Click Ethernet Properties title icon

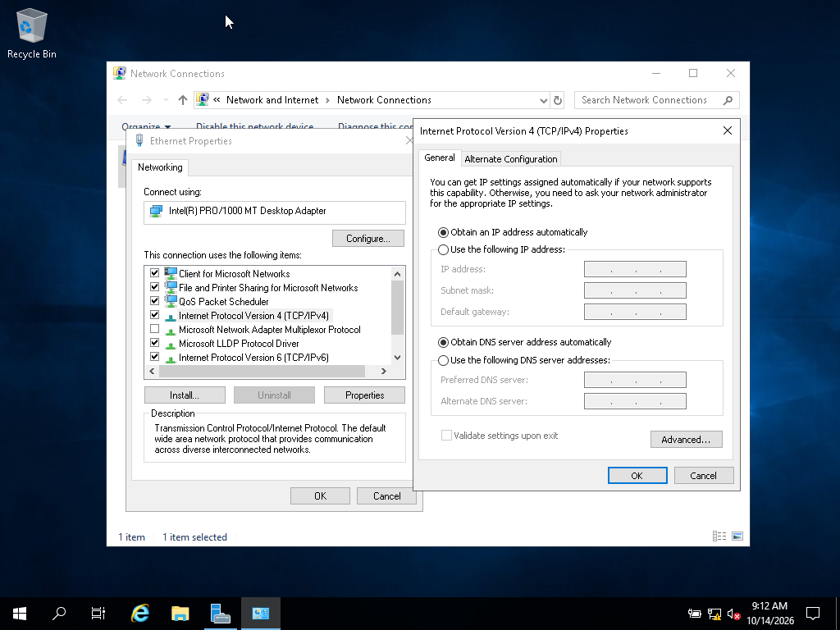coord(139,140)
